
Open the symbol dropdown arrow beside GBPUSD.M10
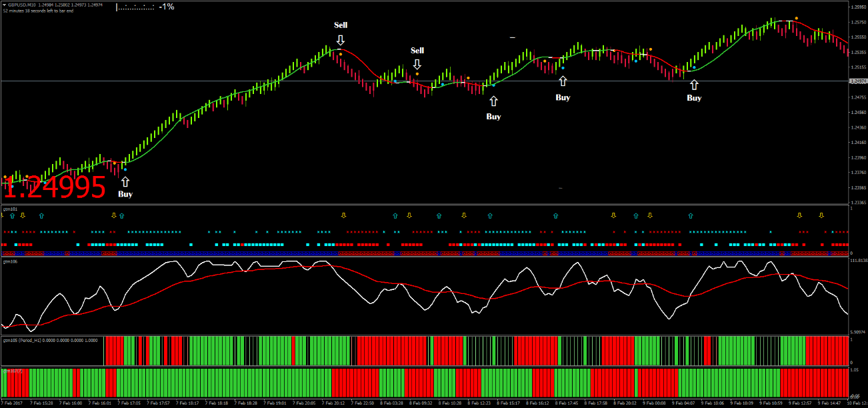5,5
